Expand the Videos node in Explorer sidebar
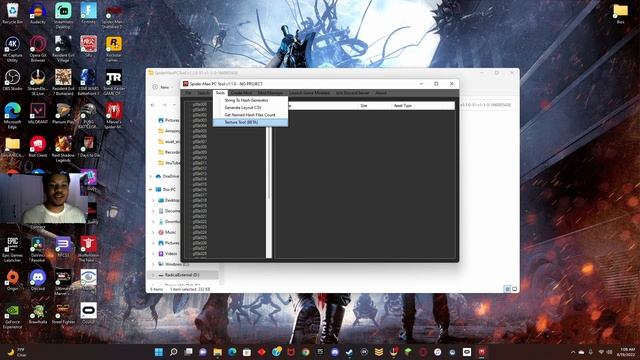Image resolution: width=640 pixels, height=360 pixels. (154, 253)
